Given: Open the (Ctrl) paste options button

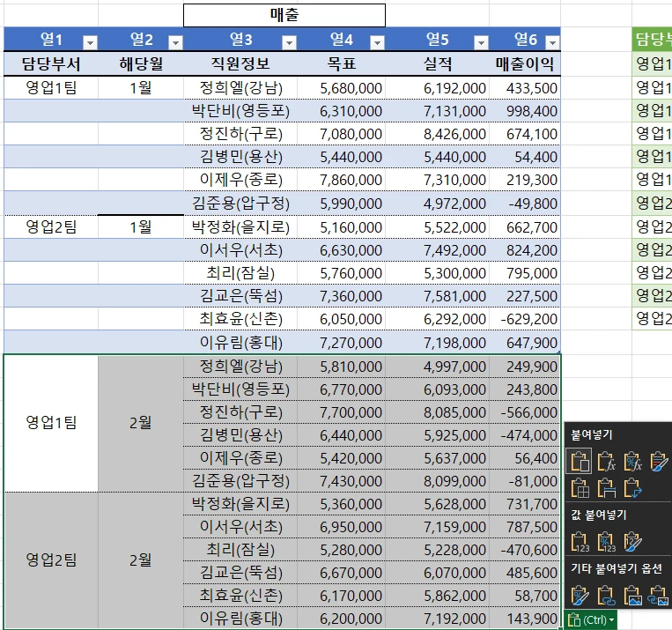Looking at the screenshot, I should [x=591, y=620].
